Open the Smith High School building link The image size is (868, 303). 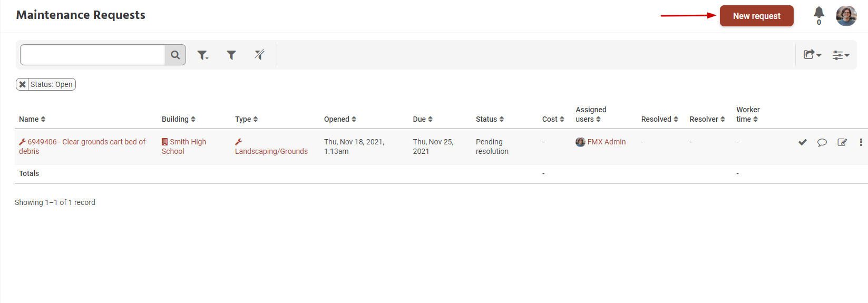[188, 142]
